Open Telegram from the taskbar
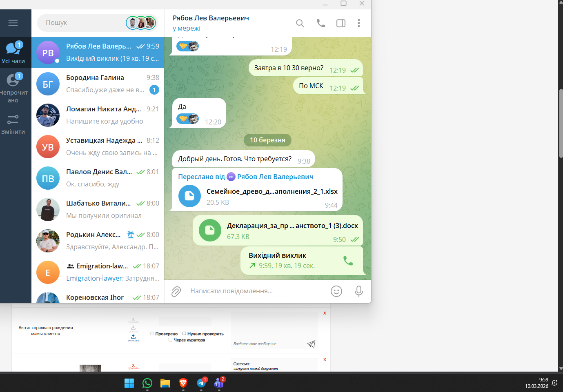The image size is (563, 392). [201, 383]
